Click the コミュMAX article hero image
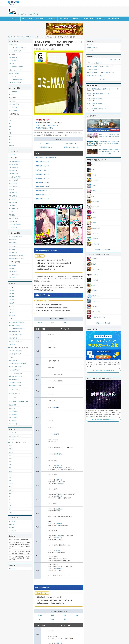 [x=59, y=83]
